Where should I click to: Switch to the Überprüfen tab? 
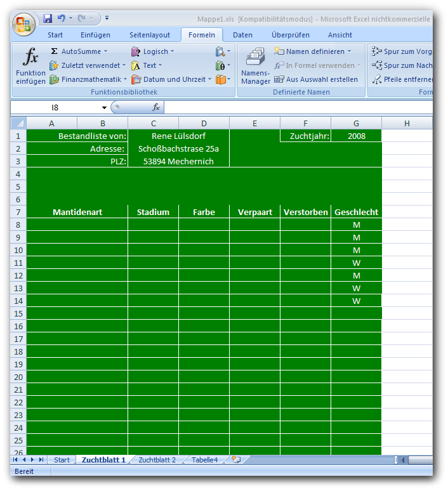[291, 35]
